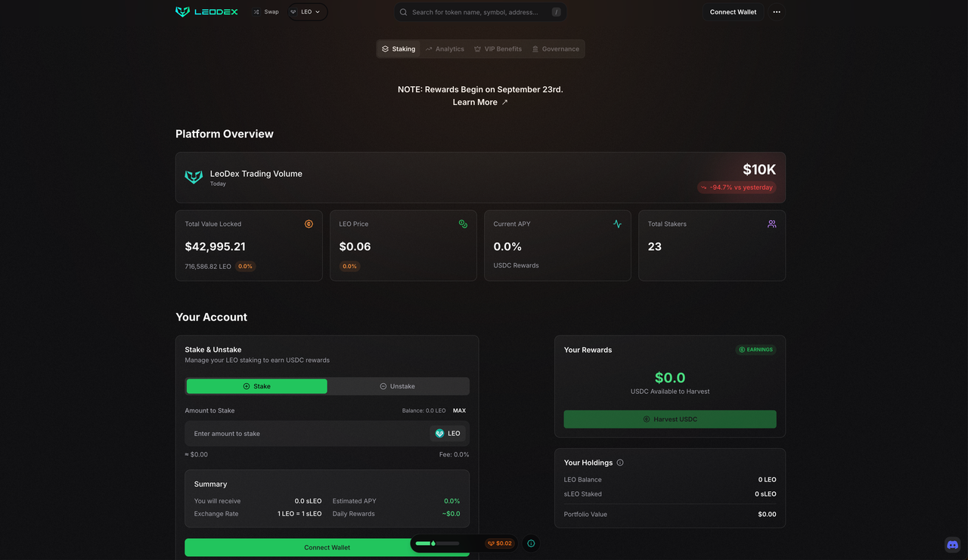Open the Discord chat icon
Screen dimensions: 968x560
click(x=952, y=545)
